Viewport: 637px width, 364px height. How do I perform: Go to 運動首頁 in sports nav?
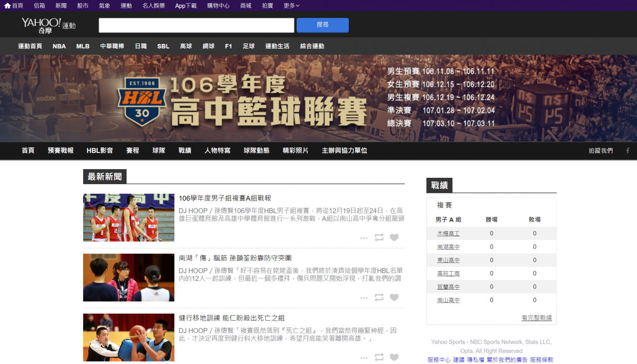(30, 46)
